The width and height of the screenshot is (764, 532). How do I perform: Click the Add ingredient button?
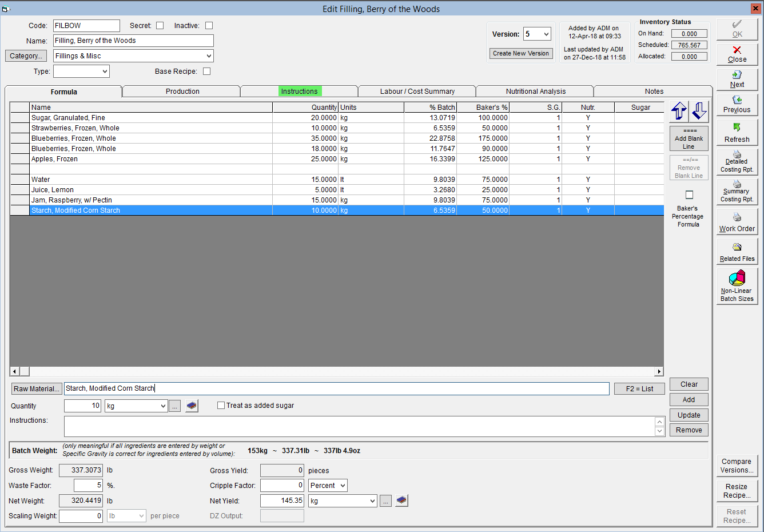click(689, 400)
